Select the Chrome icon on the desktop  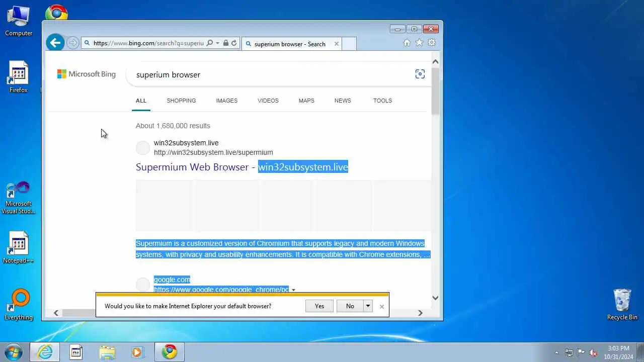click(56, 13)
